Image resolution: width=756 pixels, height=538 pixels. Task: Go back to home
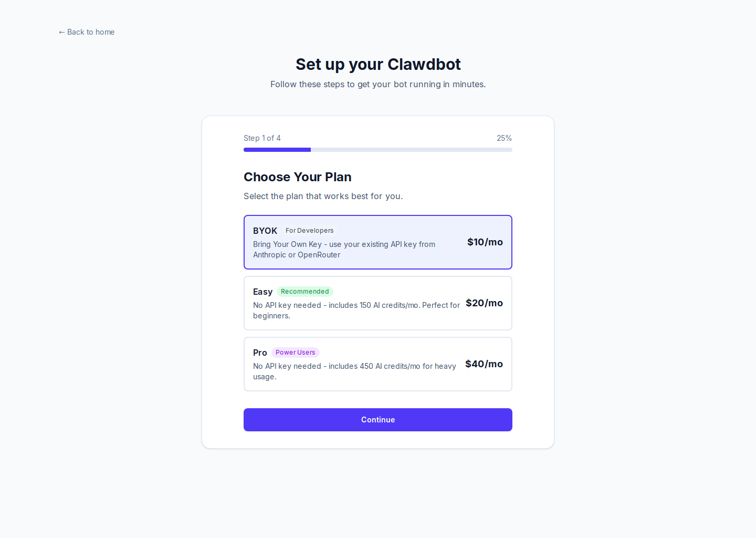[86, 32]
